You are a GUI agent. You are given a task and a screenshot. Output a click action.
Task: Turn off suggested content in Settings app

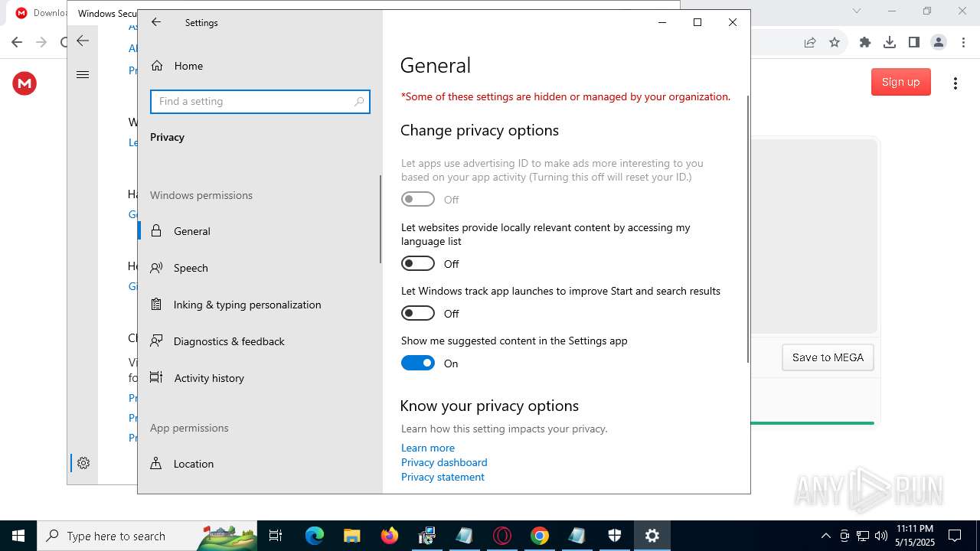coord(418,363)
